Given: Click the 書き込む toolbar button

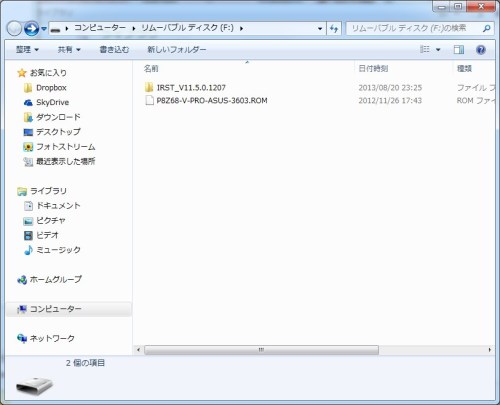Looking at the screenshot, I should click(114, 50).
